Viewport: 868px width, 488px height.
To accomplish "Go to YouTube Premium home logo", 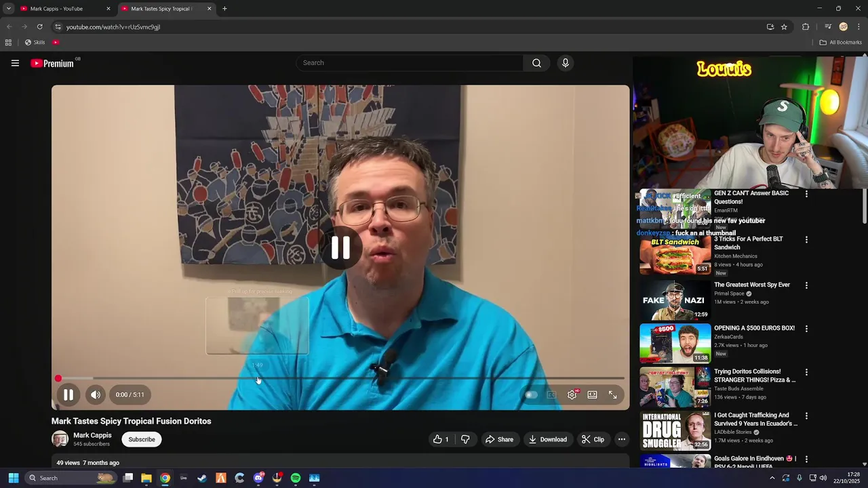I will click(52, 63).
